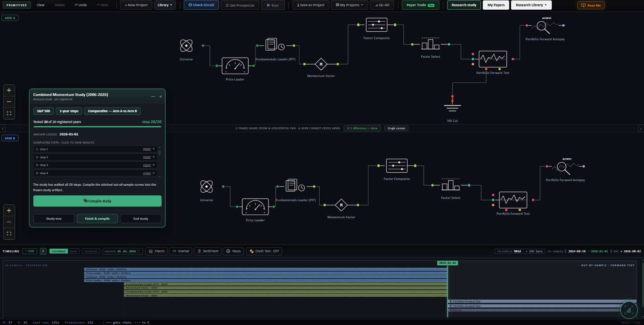Select Fundamentals Loader (PIT) node in Arm B

(x=295, y=186)
